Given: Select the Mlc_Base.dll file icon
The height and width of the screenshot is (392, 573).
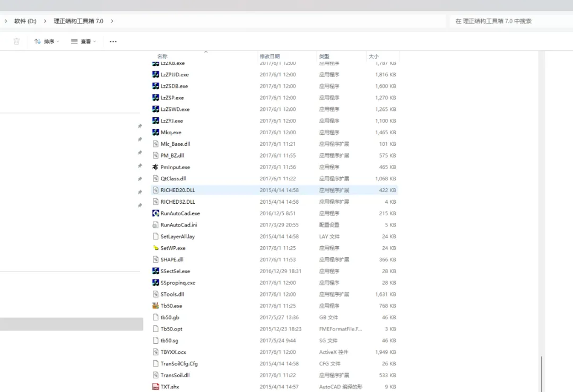Looking at the screenshot, I should (x=155, y=144).
